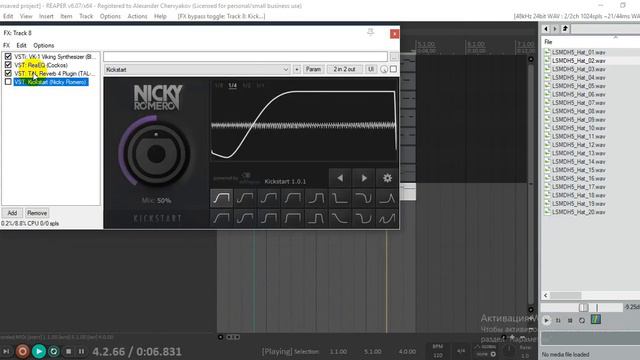Toggle the plugin bypass checkbox beside UI
The width and height of the screenshot is (640, 360).
coord(393,69)
